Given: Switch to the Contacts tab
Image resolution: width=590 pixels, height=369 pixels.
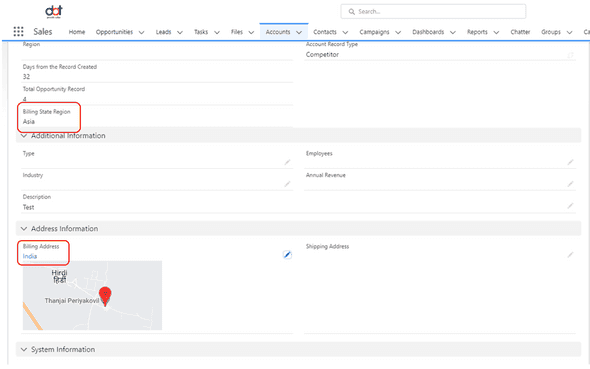Looking at the screenshot, I should pyautogui.click(x=325, y=32).
